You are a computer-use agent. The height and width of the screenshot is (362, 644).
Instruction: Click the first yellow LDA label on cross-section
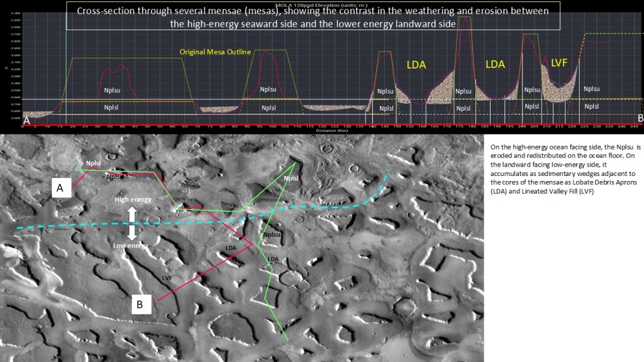coord(416,63)
